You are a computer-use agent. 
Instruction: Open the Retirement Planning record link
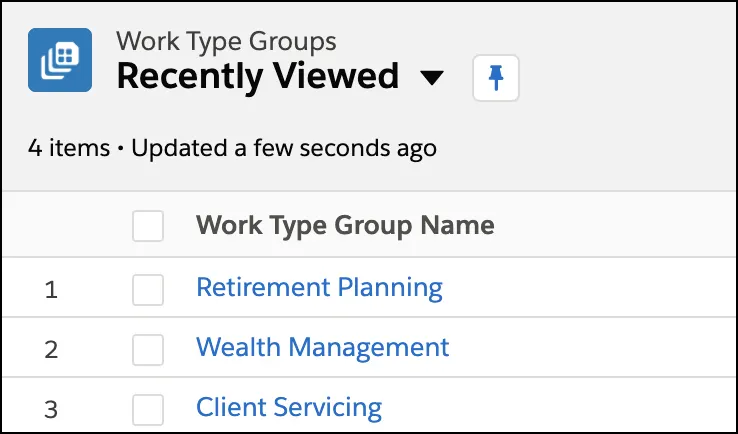pos(319,288)
